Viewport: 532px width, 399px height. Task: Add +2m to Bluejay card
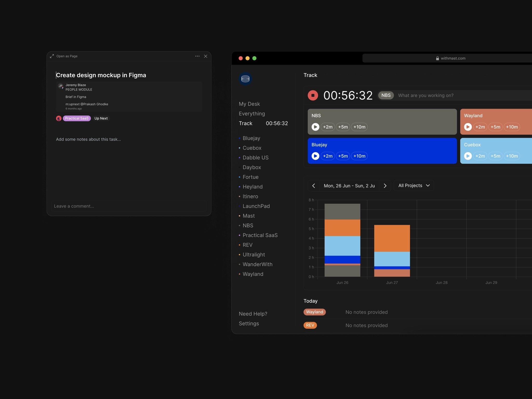point(328,156)
